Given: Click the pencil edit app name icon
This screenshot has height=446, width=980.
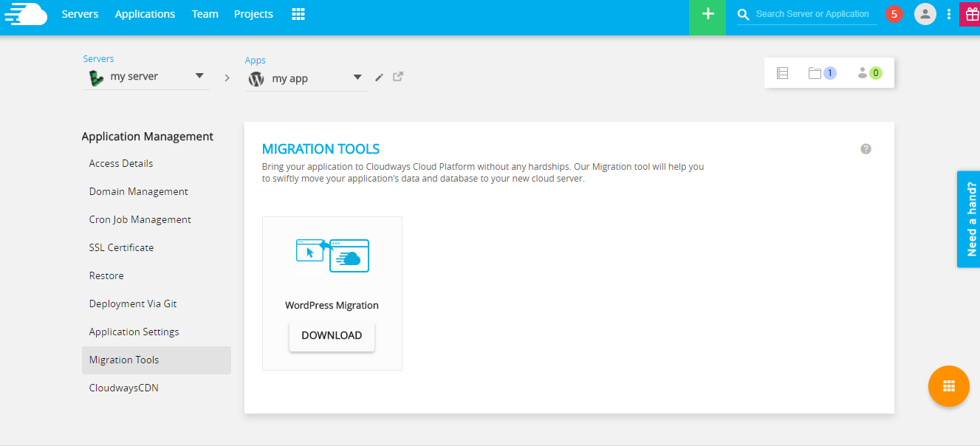Looking at the screenshot, I should click(x=379, y=77).
